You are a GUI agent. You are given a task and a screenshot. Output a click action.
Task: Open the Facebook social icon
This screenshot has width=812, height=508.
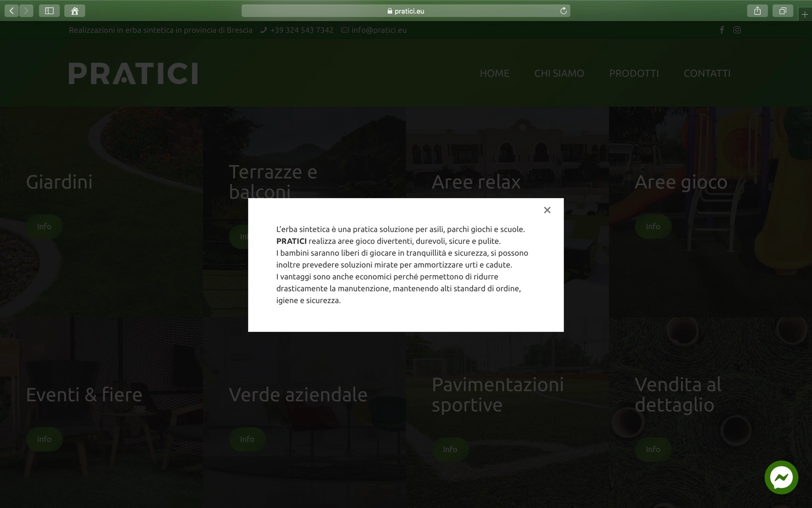pos(722,30)
